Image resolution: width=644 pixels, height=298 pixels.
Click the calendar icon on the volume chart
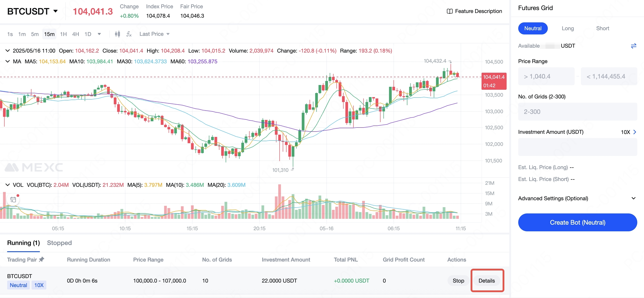coord(13,200)
